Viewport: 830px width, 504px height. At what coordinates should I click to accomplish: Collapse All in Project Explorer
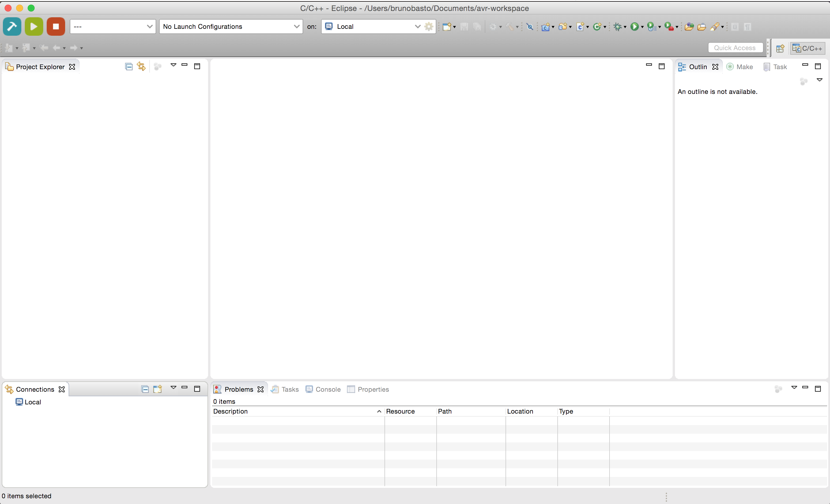(129, 67)
